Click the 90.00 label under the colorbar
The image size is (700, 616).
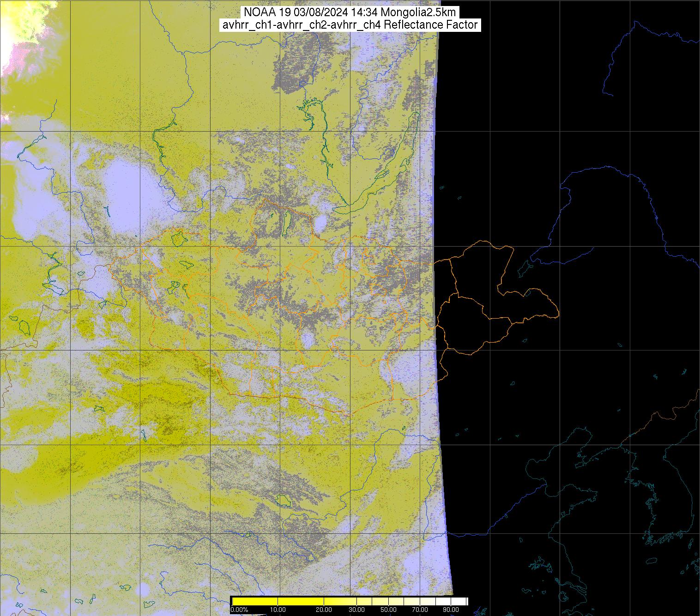tap(451, 610)
